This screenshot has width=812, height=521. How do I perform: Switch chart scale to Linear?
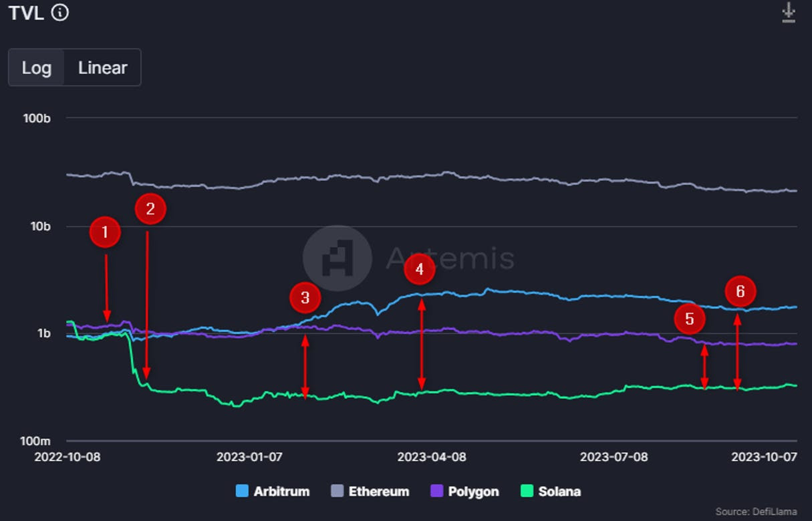pos(102,67)
